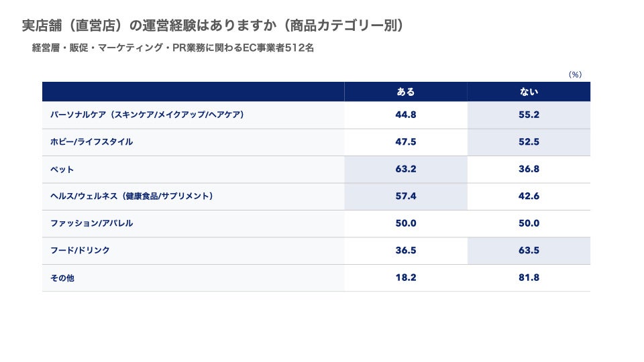Select the 55.2 value cell
This screenshot has width=644, height=362.
click(529, 115)
